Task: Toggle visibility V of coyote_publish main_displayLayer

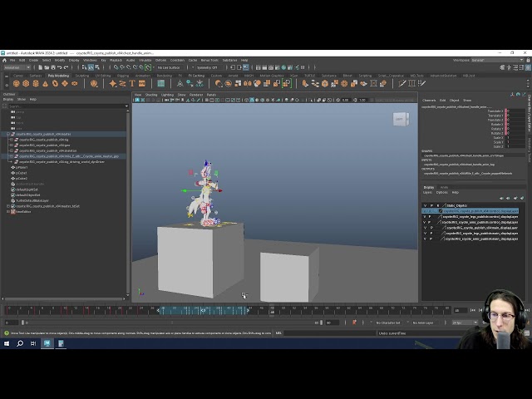Action: (425, 228)
